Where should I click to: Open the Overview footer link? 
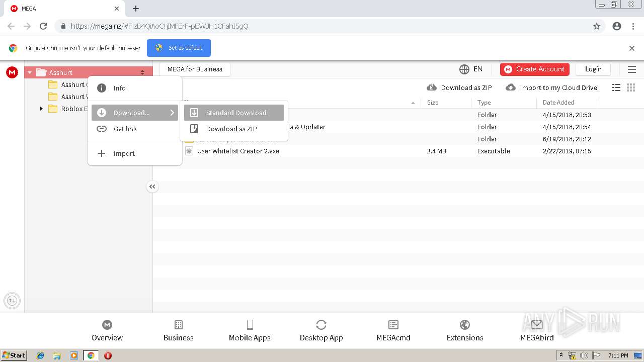107,331
